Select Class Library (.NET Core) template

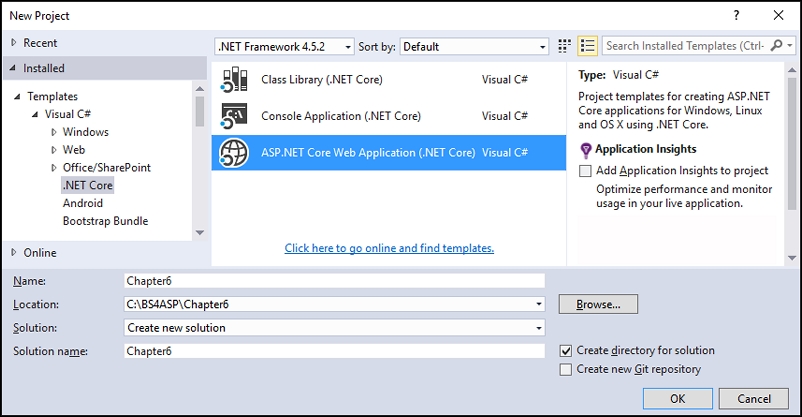tap(389, 80)
